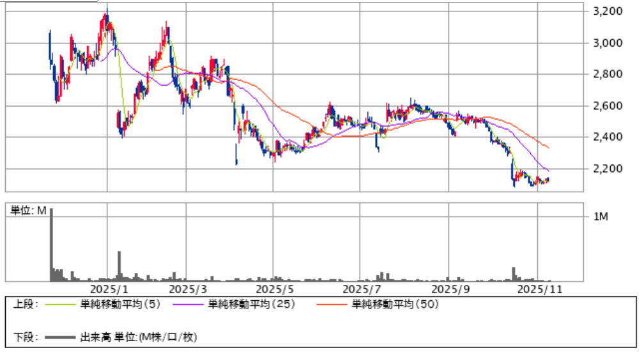Image resolution: width=644 pixels, height=352 pixels.
Task: Click the purple 25-day moving average legend line
Action: tap(188, 305)
